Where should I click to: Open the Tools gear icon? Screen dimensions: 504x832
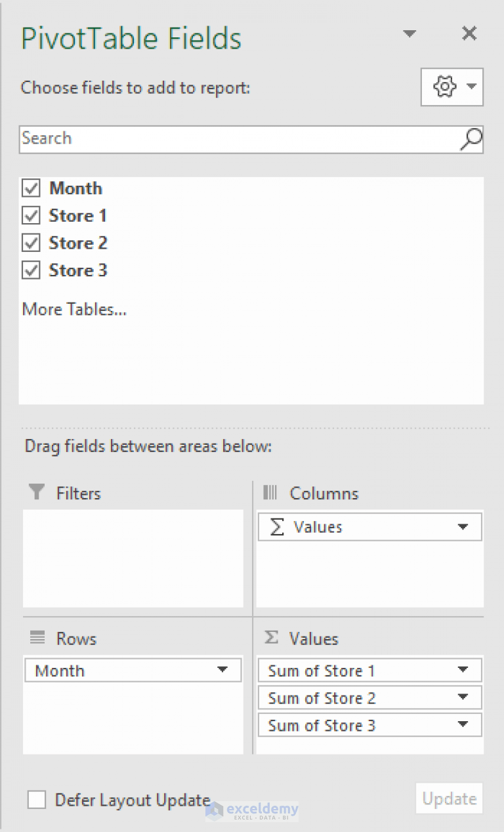point(444,86)
